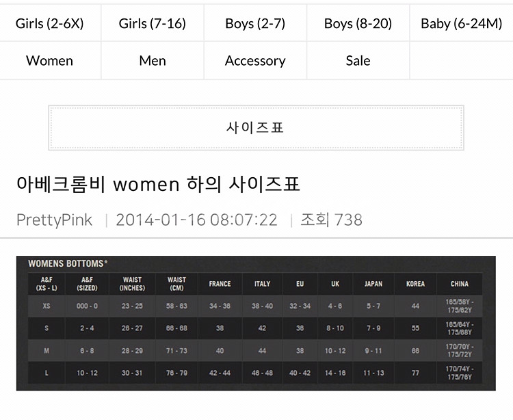Image resolution: width=513 pixels, height=420 pixels.
Task: Click the A&F (SIZED) column header
Action: click(x=87, y=284)
